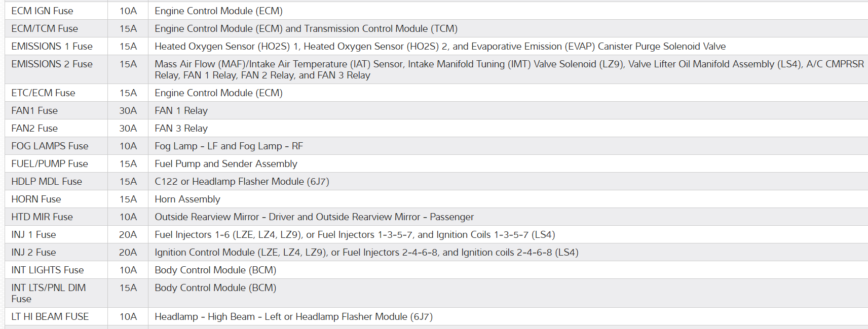The height and width of the screenshot is (329, 868).
Task: Select the HDLP MDL Fuse label
Action: 47,181
